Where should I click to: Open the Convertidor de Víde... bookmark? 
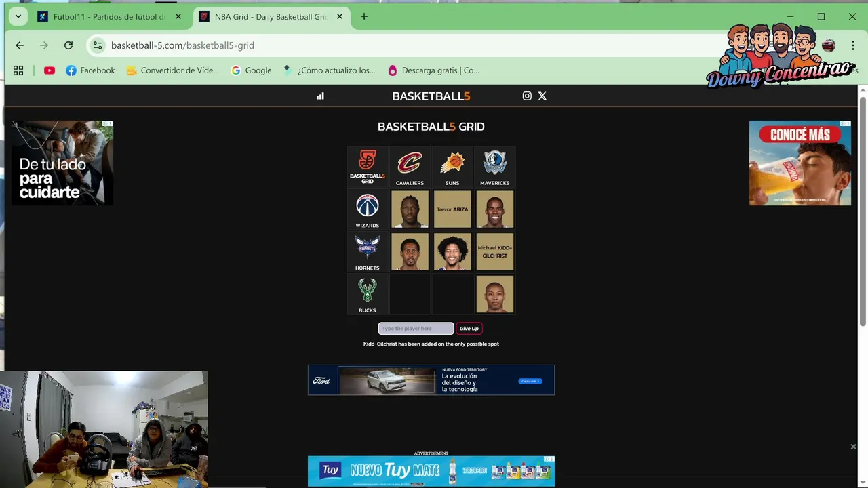pos(173,70)
